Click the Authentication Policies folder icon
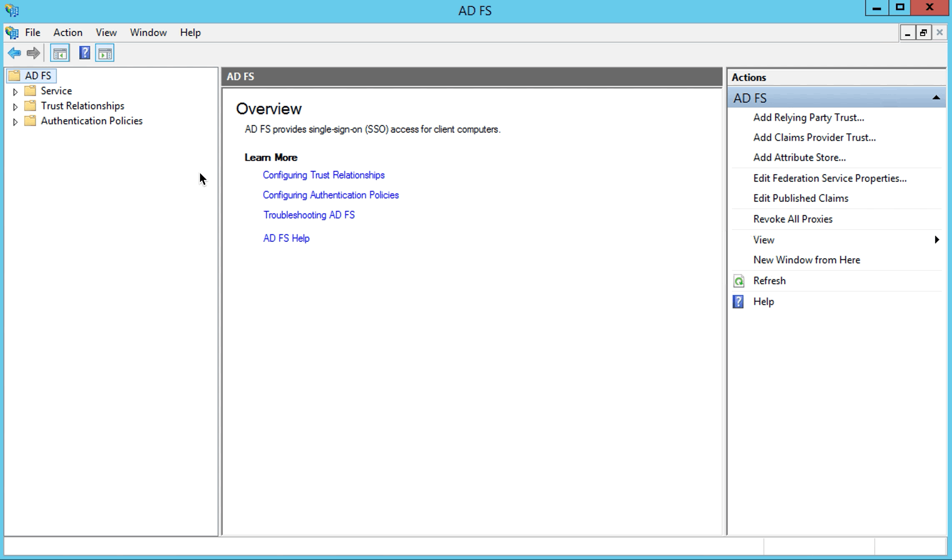Screen dimensions: 952x560 pos(30,121)
